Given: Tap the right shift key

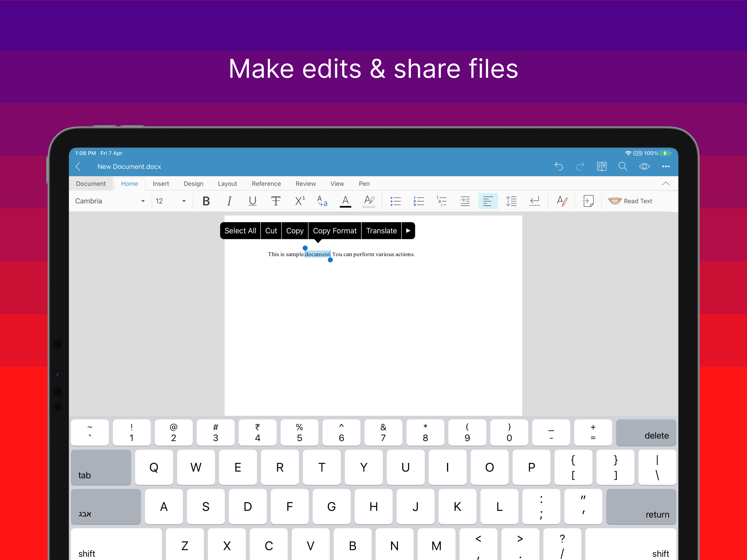Looking at the screenshot, I should tap(631, 544).
